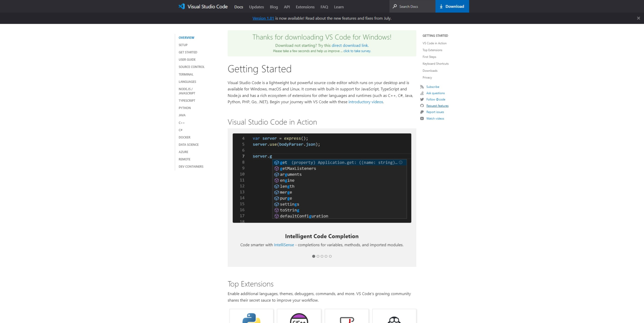This screenshot has height=323, width=644.
Task: Click the Twitter bird icon beside Follow @code
Action: tap(422, 99)
